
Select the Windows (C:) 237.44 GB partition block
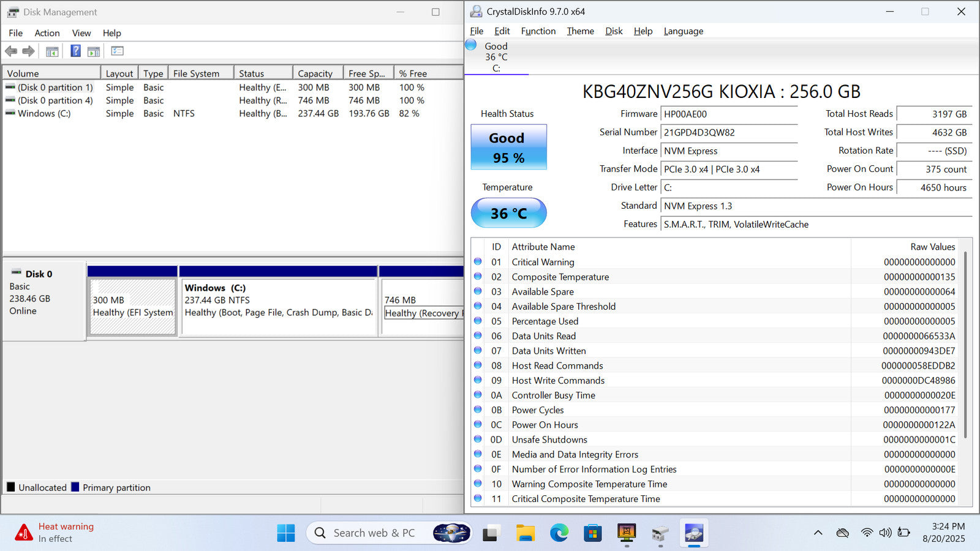(278, 306)
